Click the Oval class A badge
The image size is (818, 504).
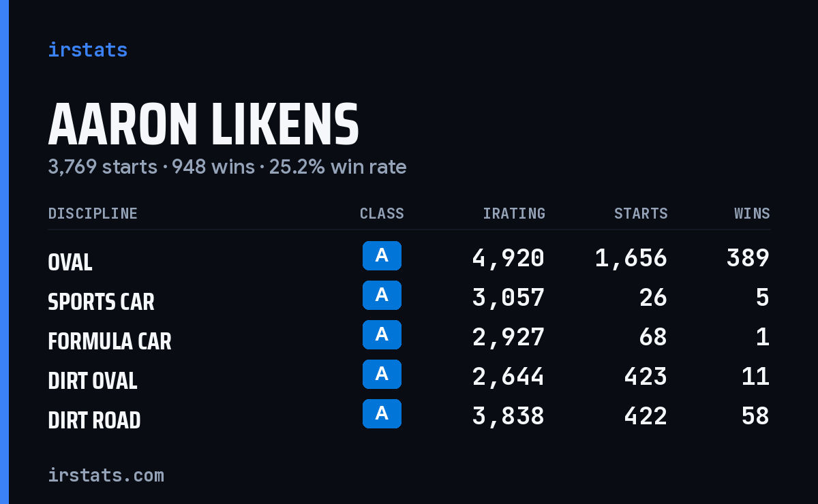[x=382, y=255]
